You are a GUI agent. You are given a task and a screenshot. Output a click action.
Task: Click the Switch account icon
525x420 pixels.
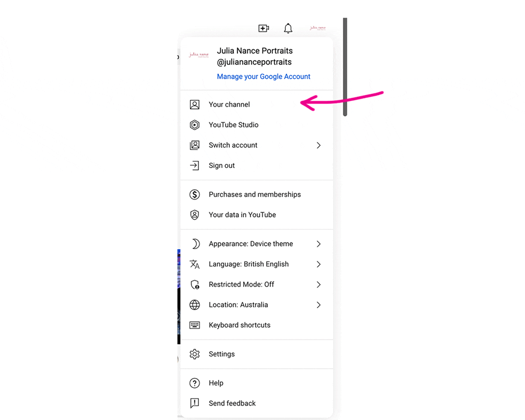(194, 145)
